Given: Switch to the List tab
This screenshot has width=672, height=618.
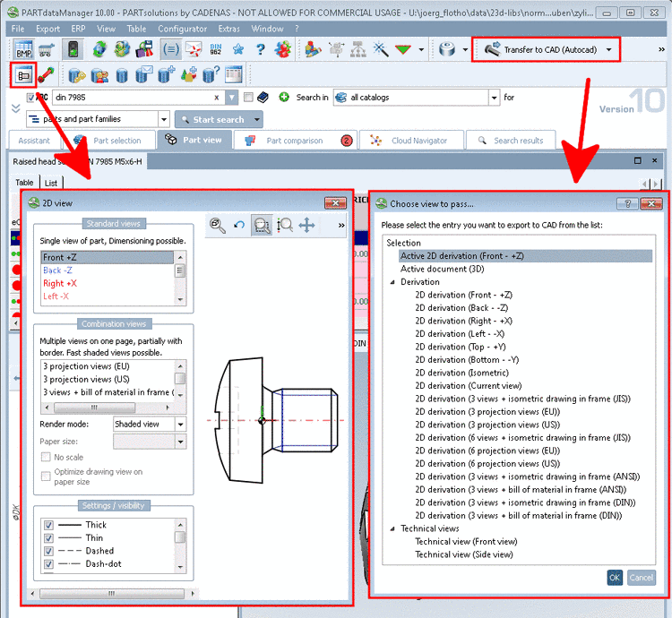Looking at the screenshot, I should pyautogui.click(x=51, y=183).
